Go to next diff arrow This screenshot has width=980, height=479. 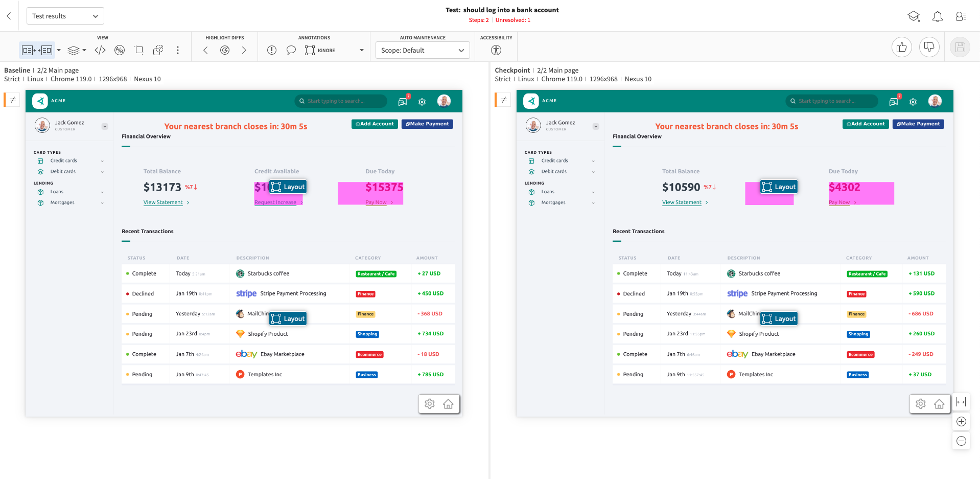pyautogui.click(x=244, y=50)
